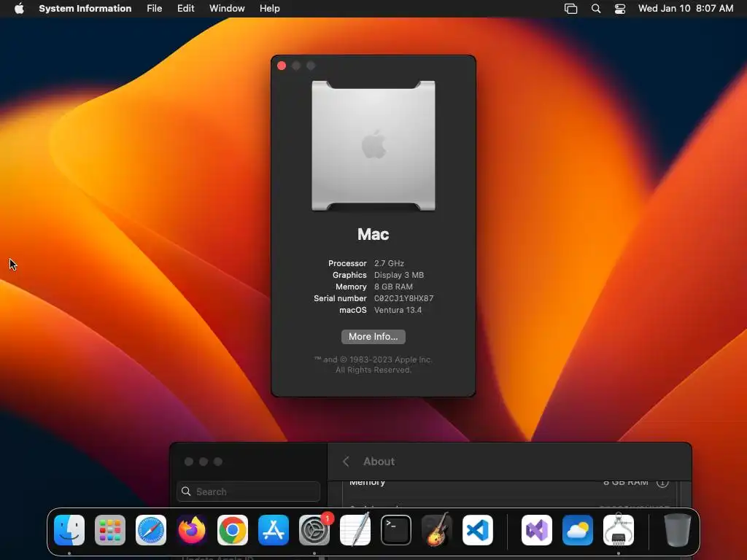
Task: Open the Help menu
Action: click(270, 9)
